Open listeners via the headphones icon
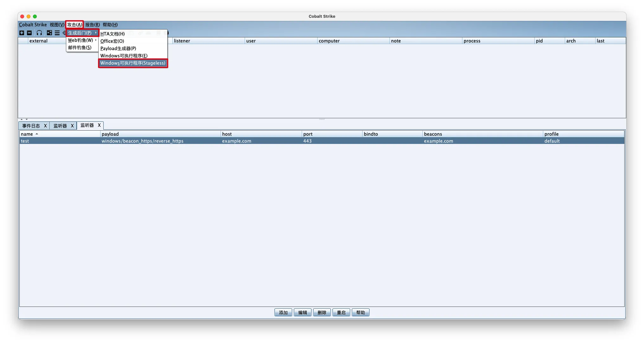The image size is (644, 343). (39, 33)
